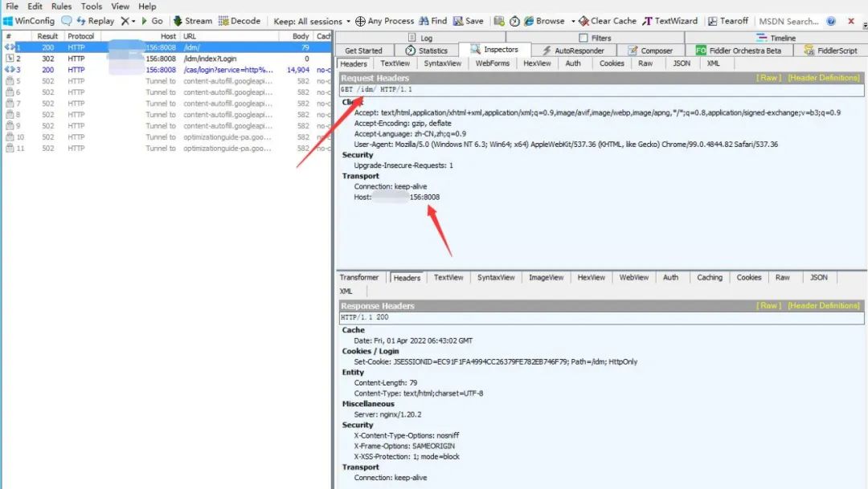Click Tearoff button
This screenshot has width=868, height=489.
[728, 21]
